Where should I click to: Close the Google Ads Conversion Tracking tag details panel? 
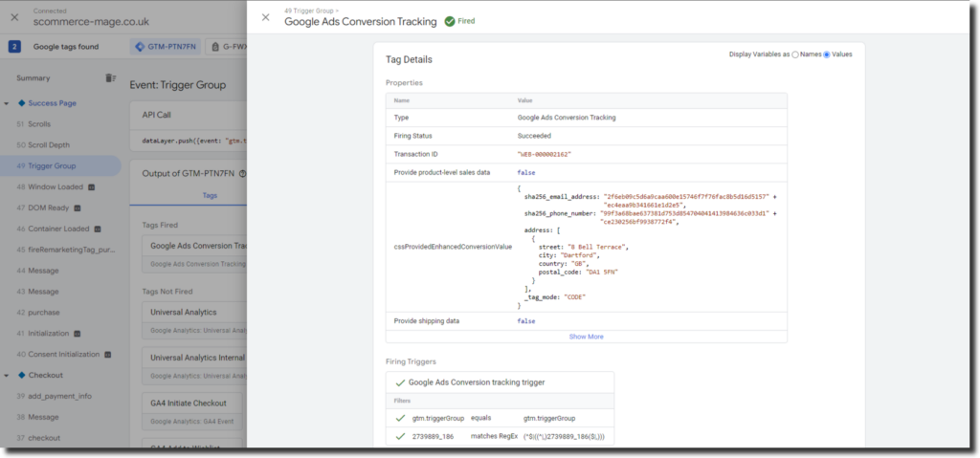[x=266, y=17]
